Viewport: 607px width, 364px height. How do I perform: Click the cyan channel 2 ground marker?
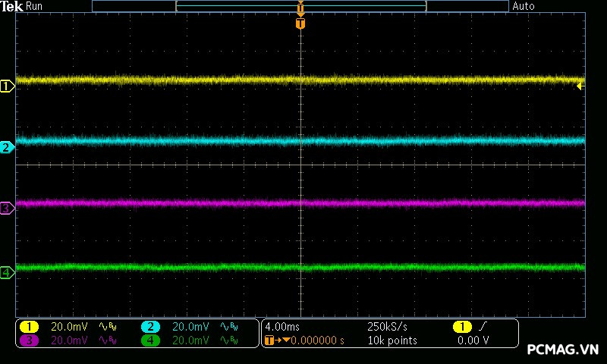(7, 147)
